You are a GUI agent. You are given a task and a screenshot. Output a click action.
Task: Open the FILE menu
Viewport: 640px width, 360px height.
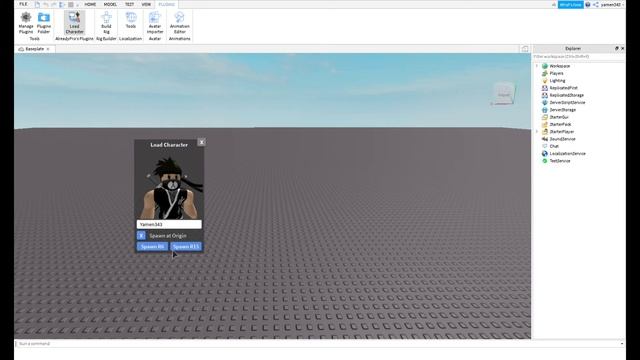click(23, 4)
